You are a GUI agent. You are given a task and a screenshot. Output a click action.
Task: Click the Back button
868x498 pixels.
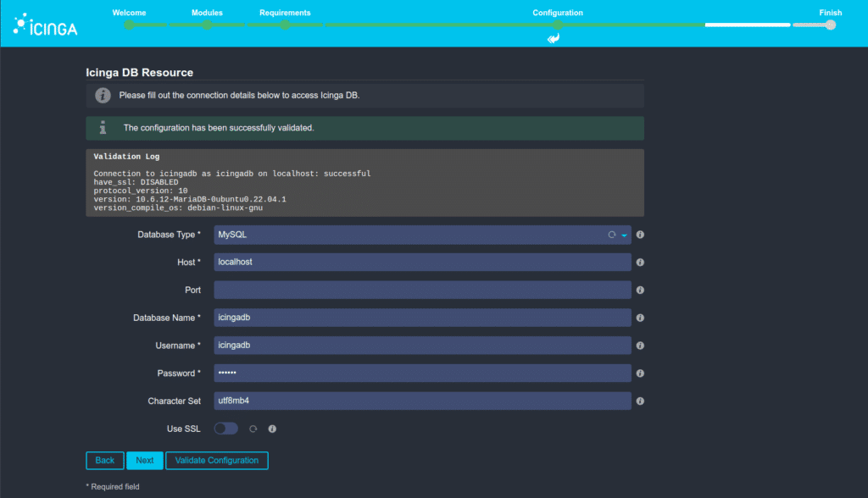click(104, 461)
